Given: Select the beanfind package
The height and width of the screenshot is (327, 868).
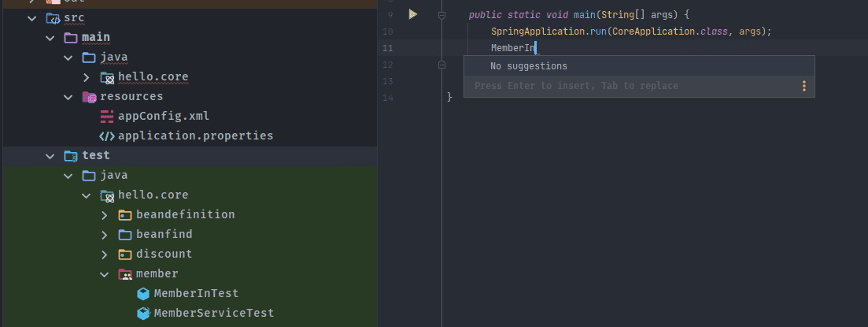Looking at the screenshot, I should pyautogui.click(x=164, y=234).
